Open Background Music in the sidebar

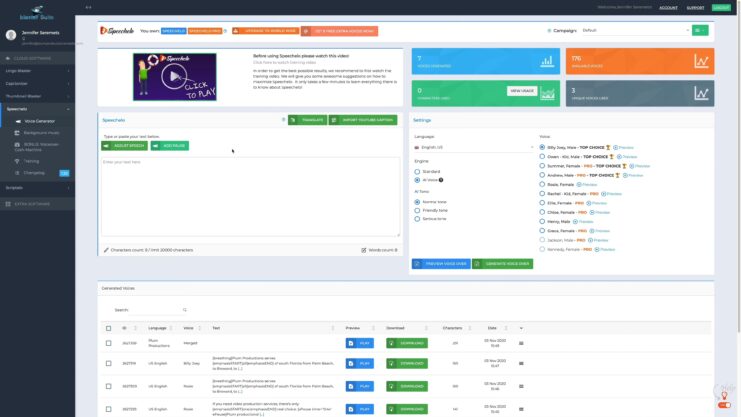coord(42,133)
